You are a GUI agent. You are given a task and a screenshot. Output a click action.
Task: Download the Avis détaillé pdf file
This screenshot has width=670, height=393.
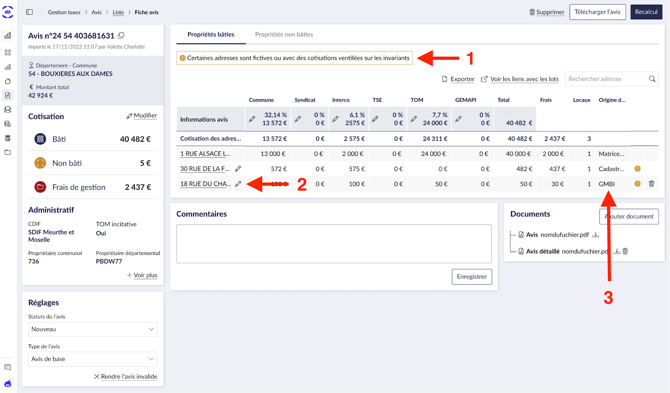tap(617, 251)
